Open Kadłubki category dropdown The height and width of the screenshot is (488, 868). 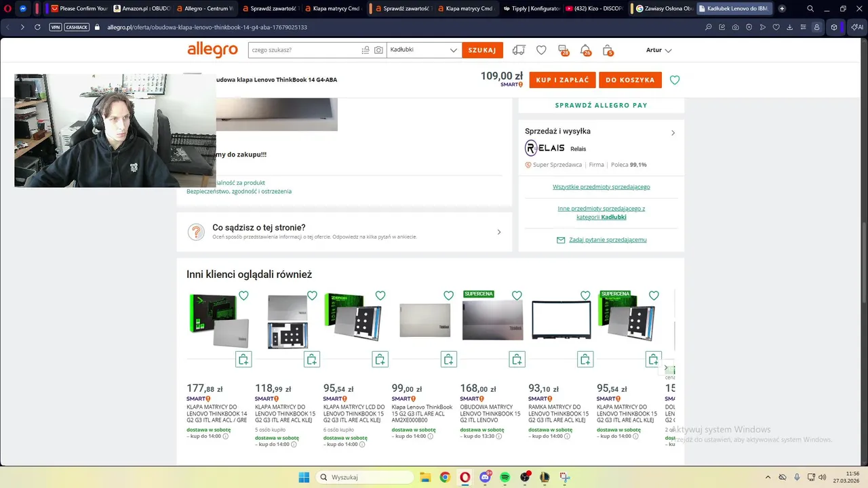pyautogui.click(x=424, y=50)
